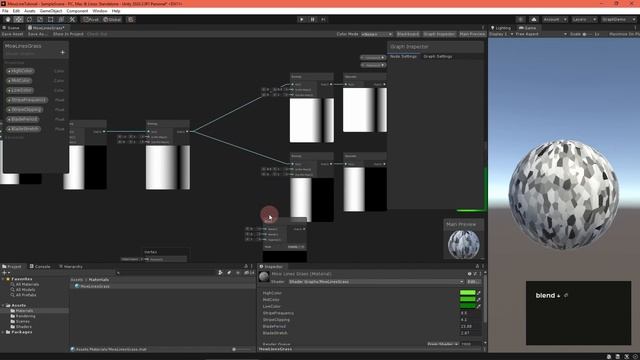Open the custom editor tools icon

click(72, 19)
